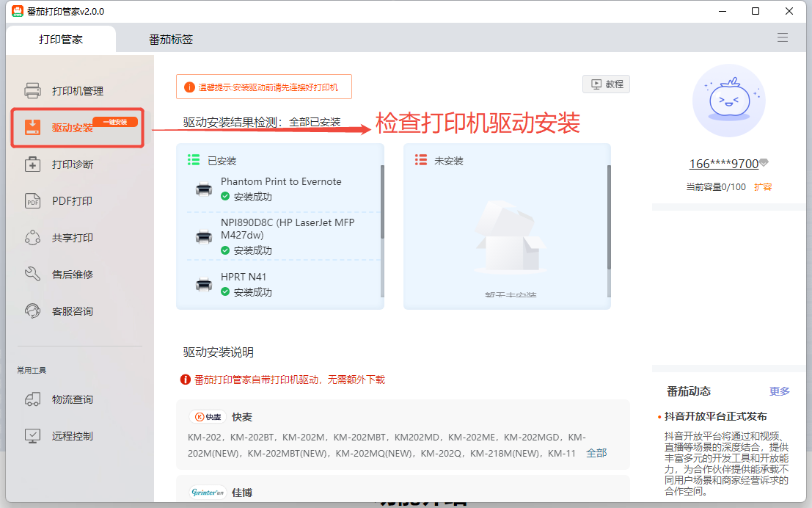Click the 驱动安装说明 heading

click(219, 352)
